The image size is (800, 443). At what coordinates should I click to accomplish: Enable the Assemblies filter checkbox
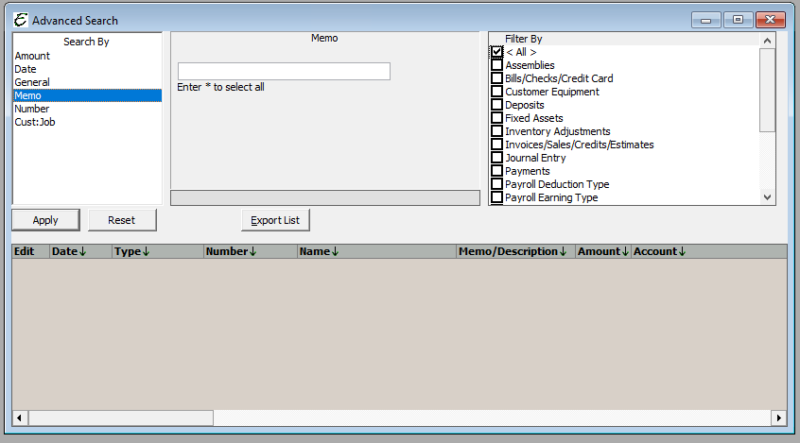click(x=497, y=65)
